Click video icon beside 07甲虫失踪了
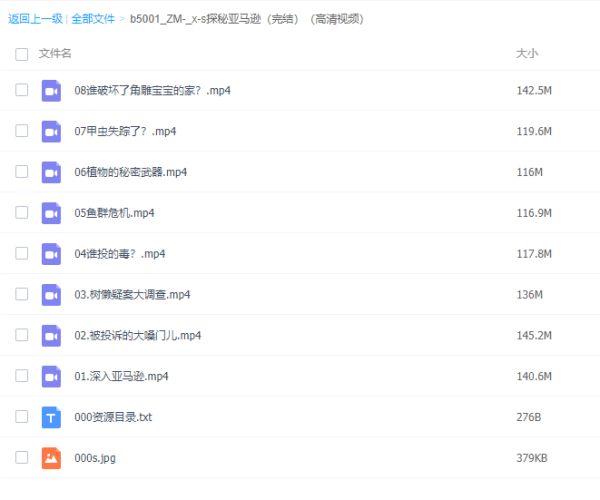The image size is (600, 500). coord(51,131)
